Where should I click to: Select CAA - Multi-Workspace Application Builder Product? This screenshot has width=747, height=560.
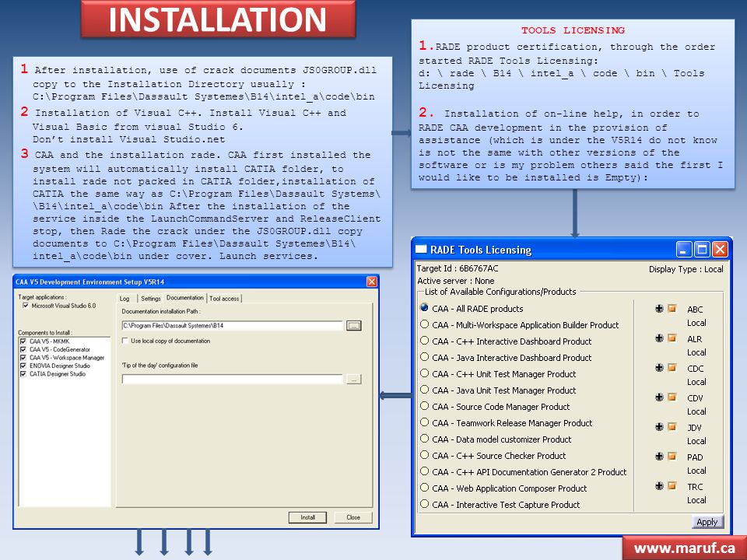[424, 324]
